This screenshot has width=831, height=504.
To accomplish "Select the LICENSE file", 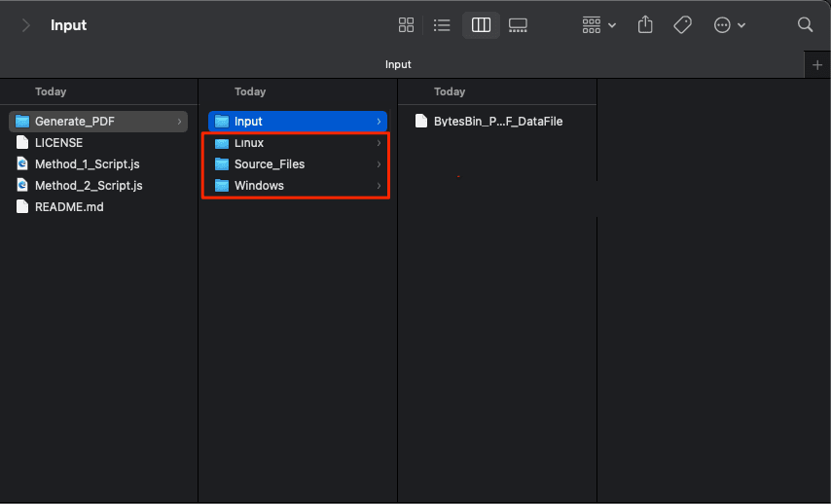I will (58, 143).
